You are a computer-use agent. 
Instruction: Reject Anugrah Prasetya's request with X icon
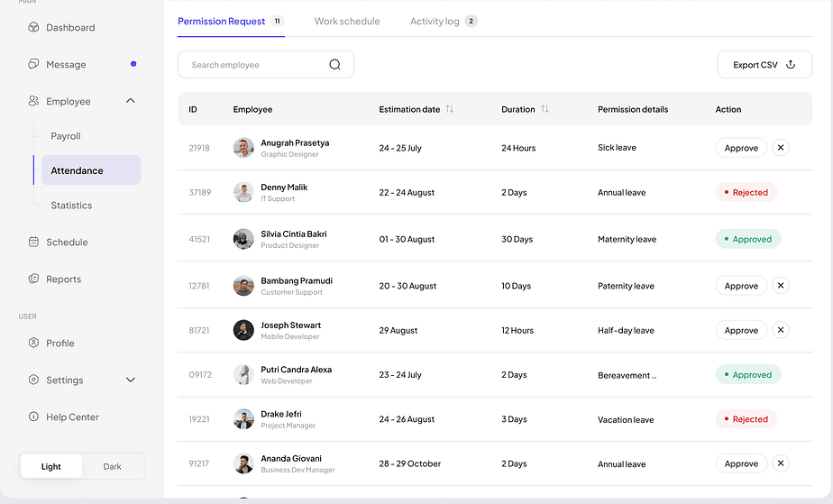(x=781, y=148)
